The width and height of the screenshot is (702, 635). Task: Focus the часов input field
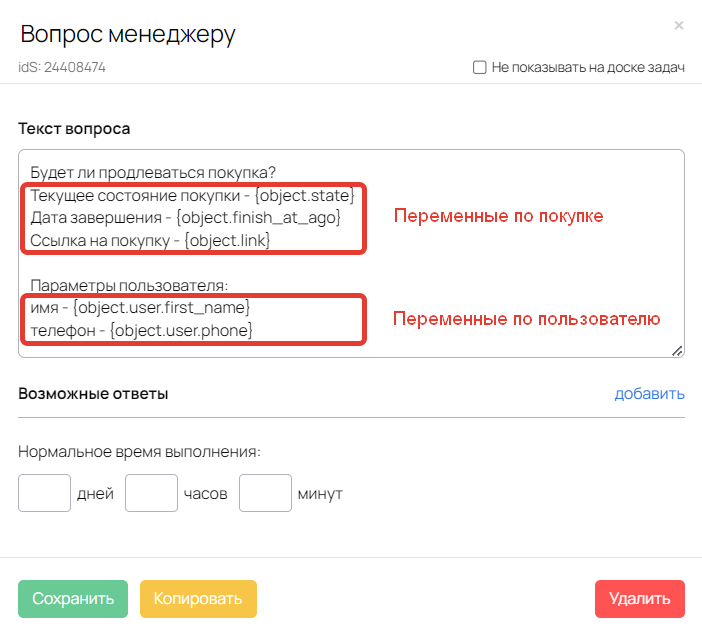click(x=151, y=493)
